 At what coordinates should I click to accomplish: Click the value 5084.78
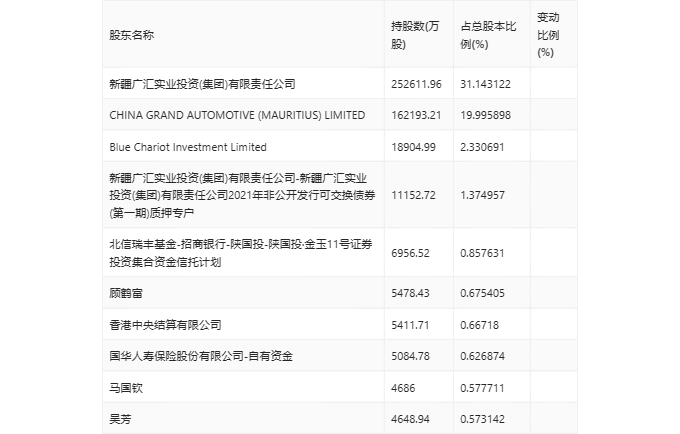(x=410, y=356)
